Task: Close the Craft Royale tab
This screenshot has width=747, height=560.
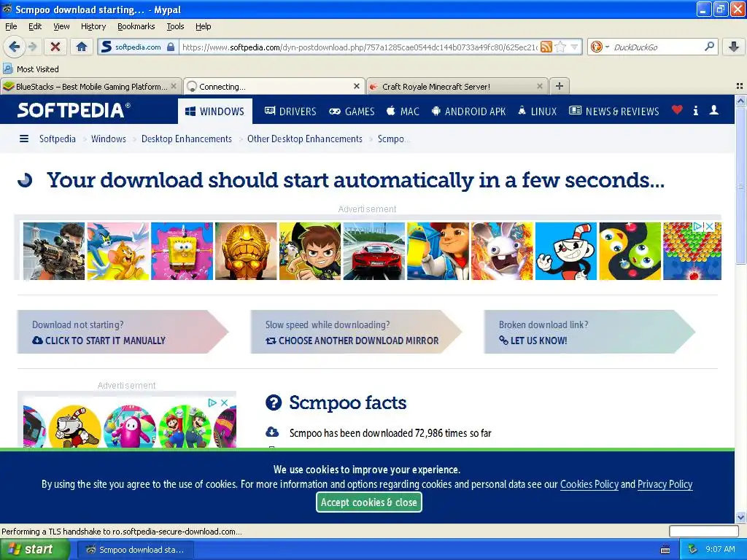Action: 539,86
